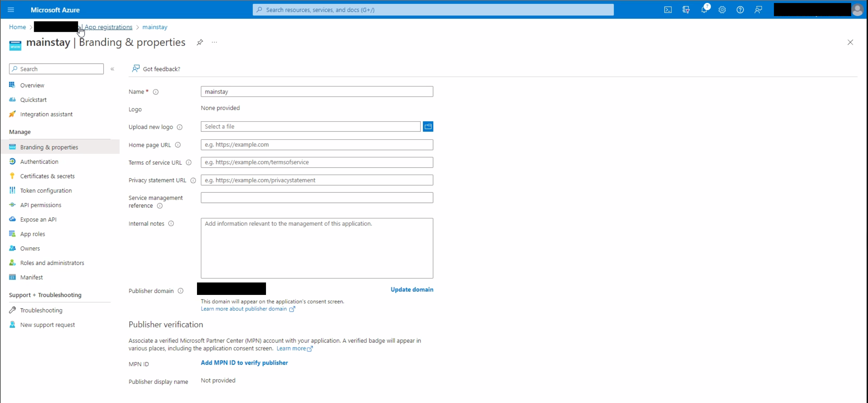This screenshot has width=868, height=403.
Task: Open the Authentication page
Action: pyautogui.click(x=39, y=162)
